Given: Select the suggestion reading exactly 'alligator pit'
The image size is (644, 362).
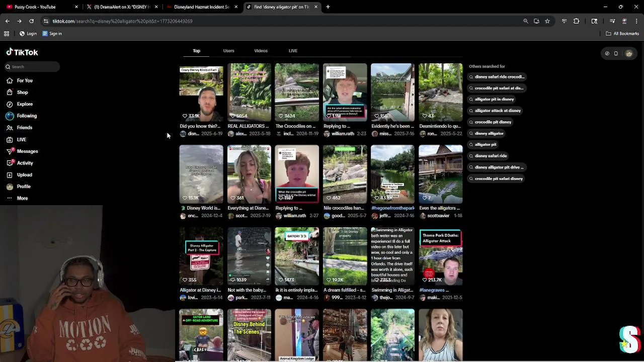Looking at the screenshot, I should coord(482,145).
